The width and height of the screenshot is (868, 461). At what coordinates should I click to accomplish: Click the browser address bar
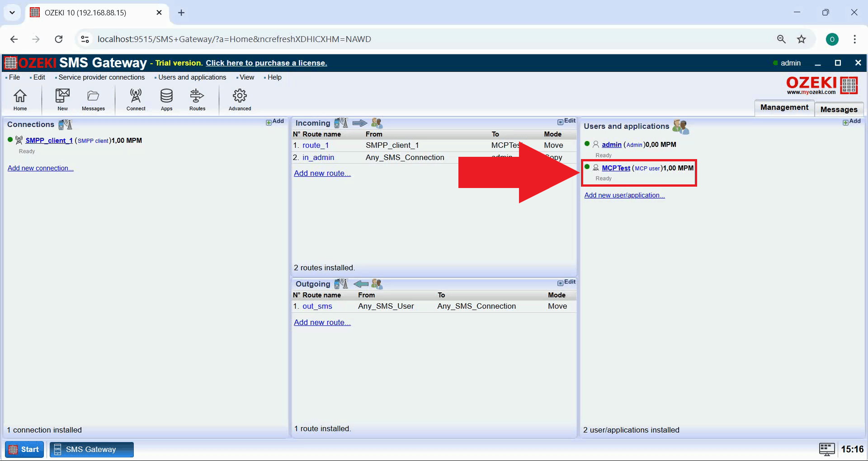pyautogui.click(x=425, y=39)
